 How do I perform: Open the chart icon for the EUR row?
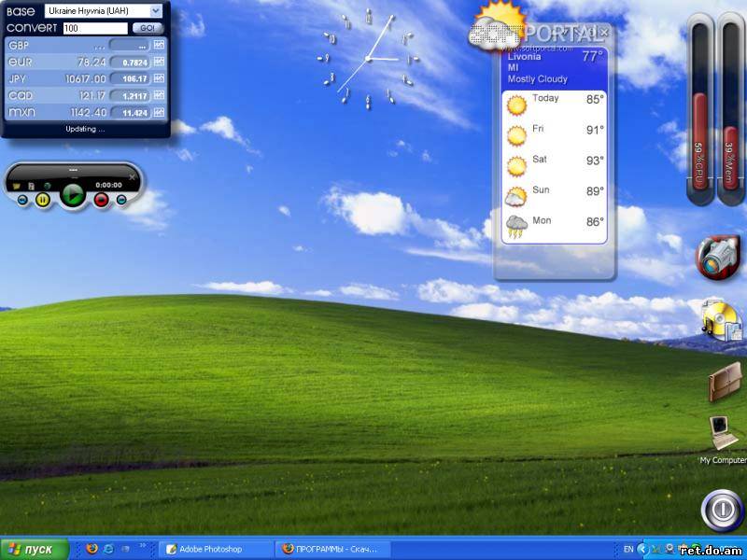[x=159, y=62]
